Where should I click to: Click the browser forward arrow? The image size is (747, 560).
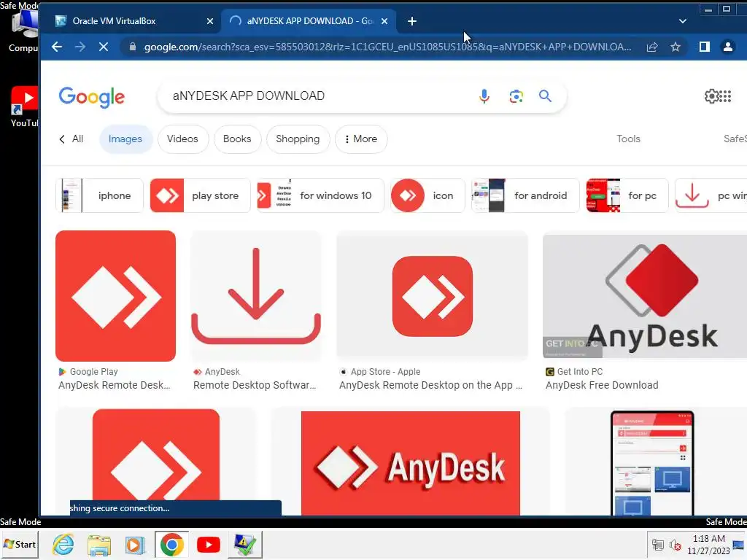(80, 47)
